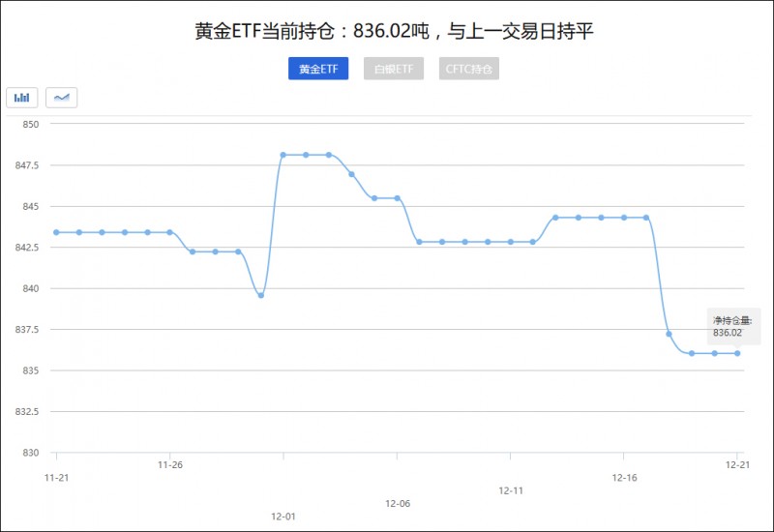Image resolution: width=774 pixels, height=532 pixels.
Task: Click the last data point at 12-21
Action: pos(737,353)
